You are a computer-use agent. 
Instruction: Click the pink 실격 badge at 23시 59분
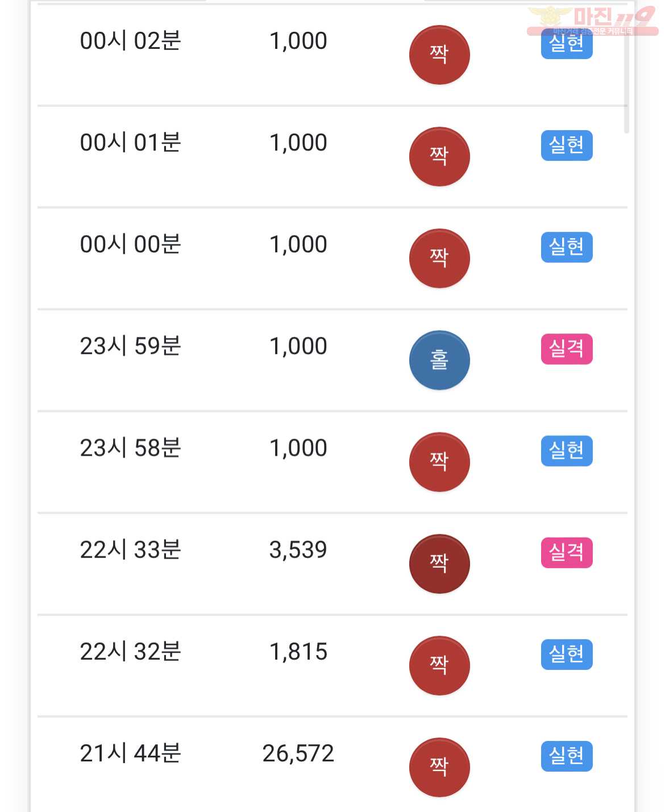click(x=567, y=349)
